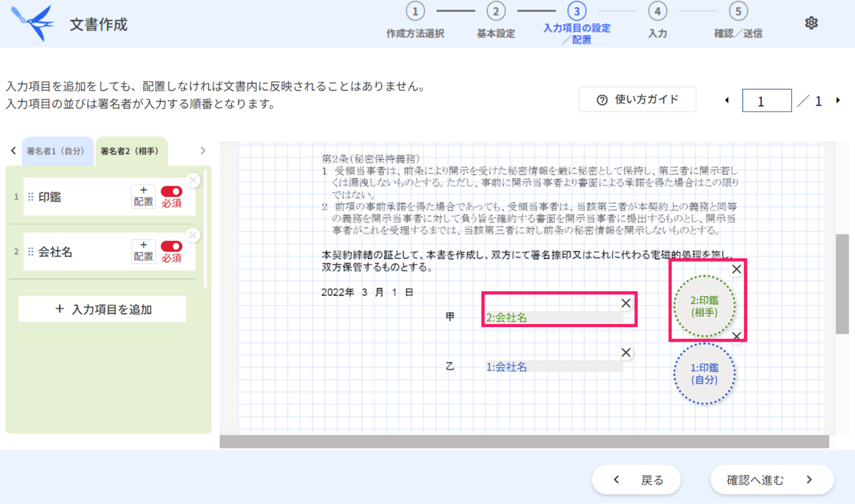Image resolution: width=855 pixels, height=504 pixels.
Task: Go to step 1 作成方法選択 circle
Action: [415, 11]
